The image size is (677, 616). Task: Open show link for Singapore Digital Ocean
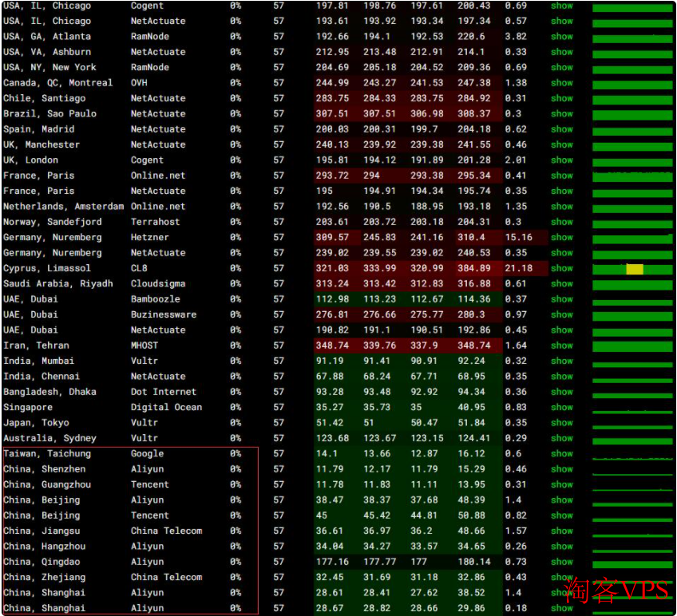562,408
